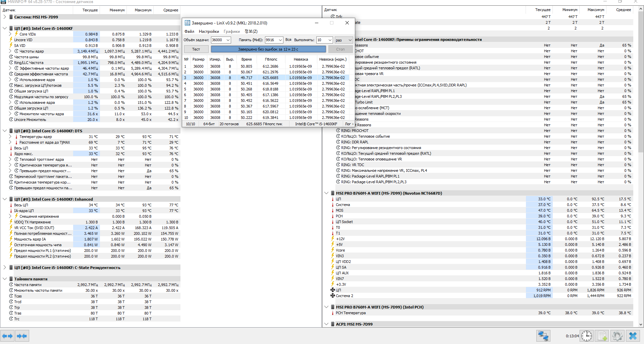Open the Выполнять count dropdown showing 10
Screen dimensions: 644x344
[x=330, y=40]
